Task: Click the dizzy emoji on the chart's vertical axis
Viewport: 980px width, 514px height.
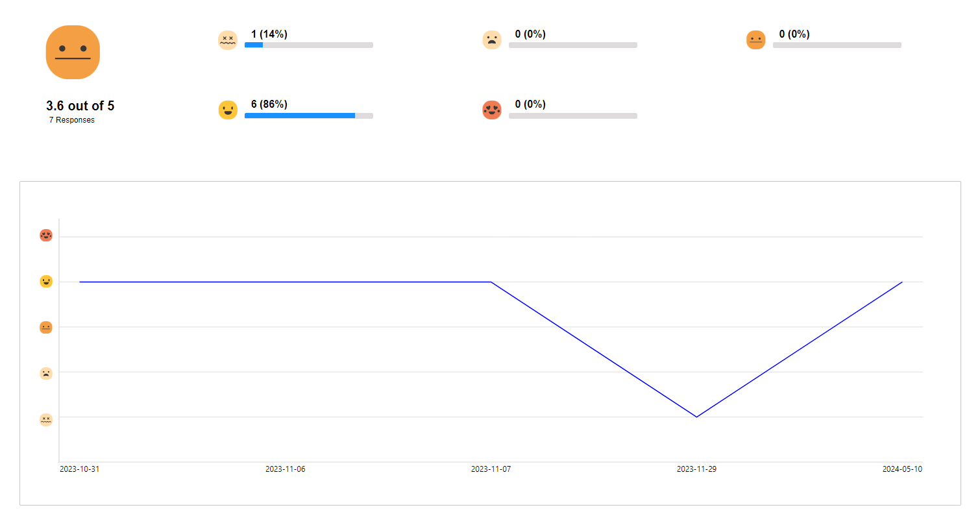Action: click(46, 420)
